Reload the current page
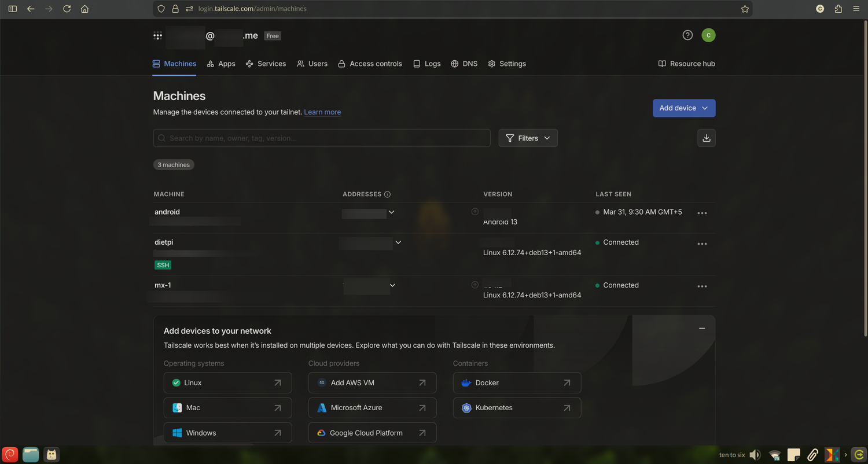 (x=67, y=9)
